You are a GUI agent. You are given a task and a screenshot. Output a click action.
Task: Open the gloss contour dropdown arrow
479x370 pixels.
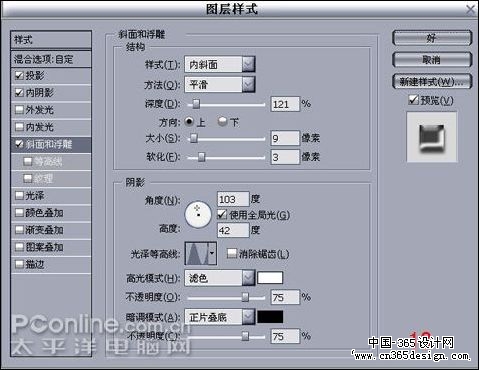212,254
